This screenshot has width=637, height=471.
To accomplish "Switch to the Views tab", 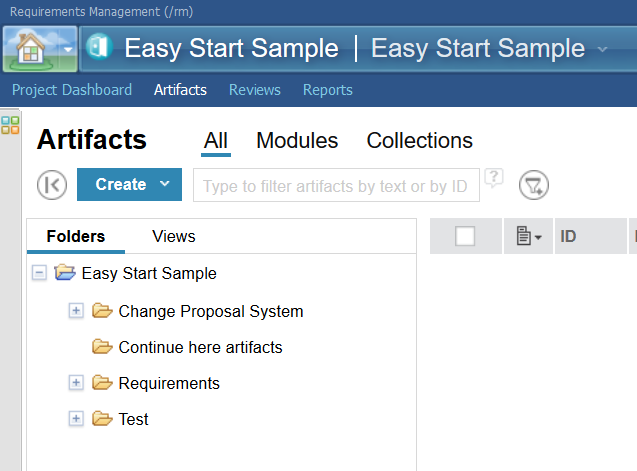I will [173, 237].
